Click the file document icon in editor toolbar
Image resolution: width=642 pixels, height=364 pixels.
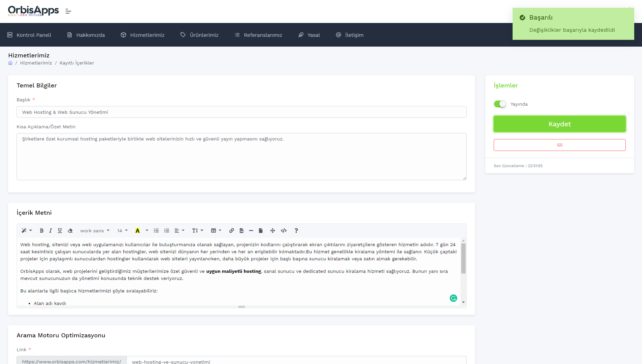pos(261,231)
